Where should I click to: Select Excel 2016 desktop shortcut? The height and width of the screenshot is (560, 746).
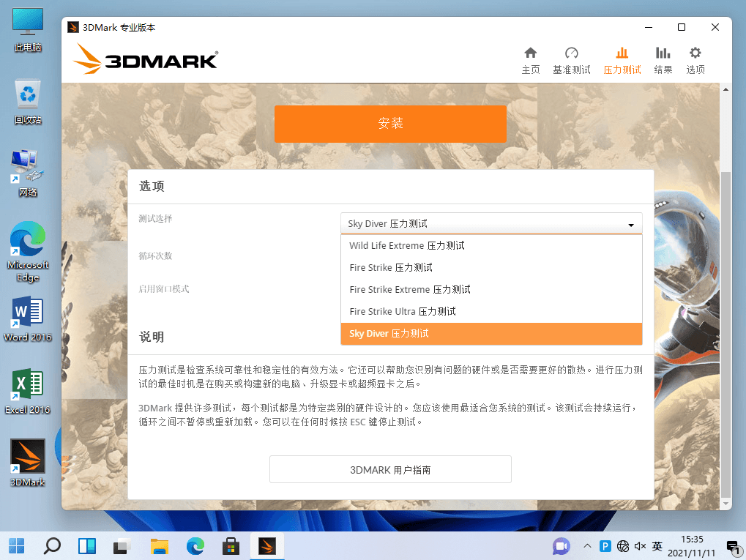tap(28, 391)
